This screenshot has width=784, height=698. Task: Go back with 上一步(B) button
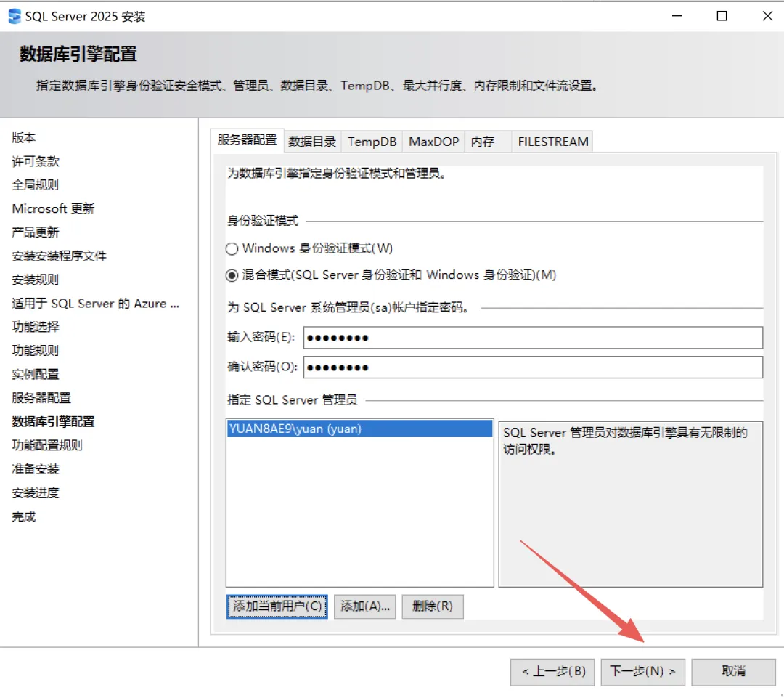[x=552, y=671]
